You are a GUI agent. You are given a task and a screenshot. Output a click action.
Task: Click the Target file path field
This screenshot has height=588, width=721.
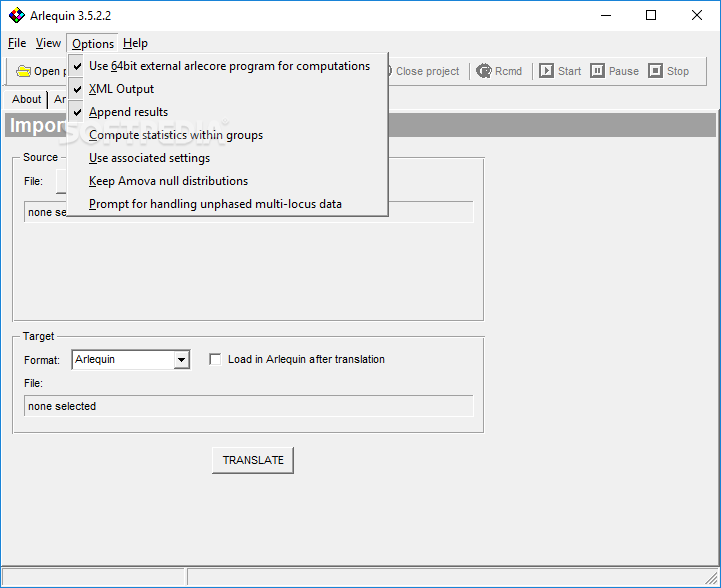249,406
